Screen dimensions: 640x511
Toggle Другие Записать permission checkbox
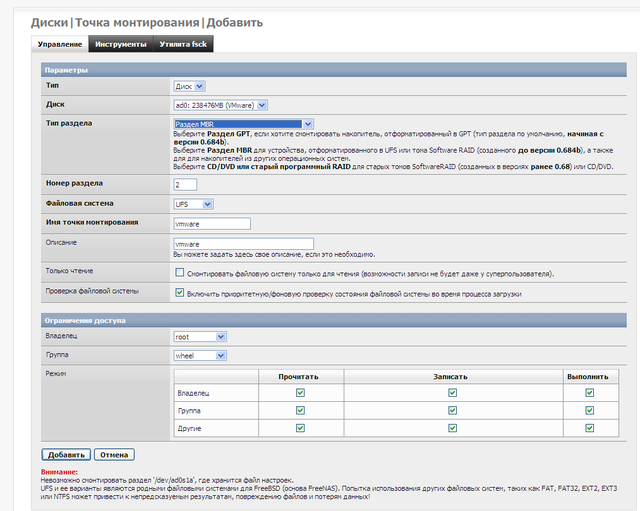click(453, 428)
